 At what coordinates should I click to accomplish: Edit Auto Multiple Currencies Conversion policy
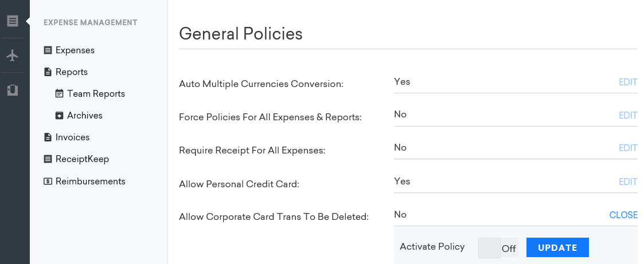pos(628,82)
